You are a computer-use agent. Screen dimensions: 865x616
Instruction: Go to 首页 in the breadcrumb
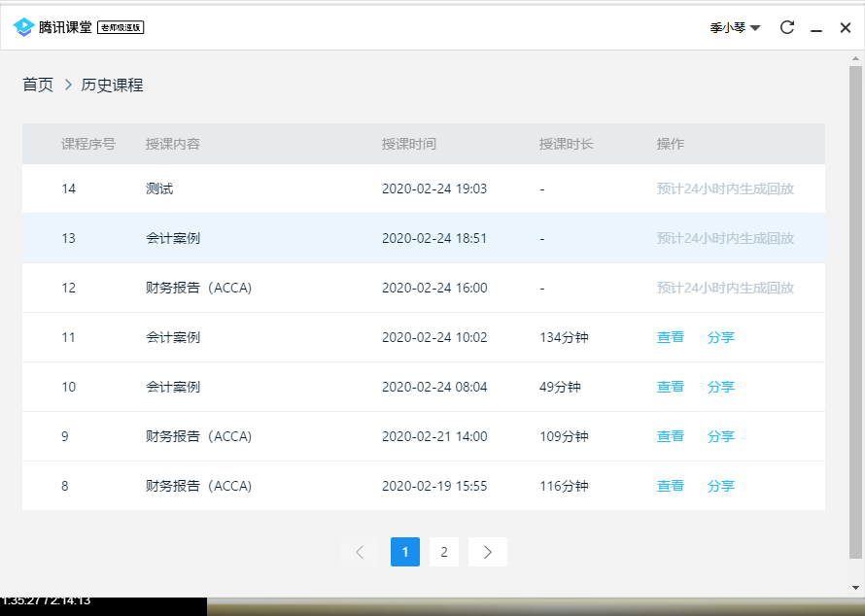click(x=38, y=86)
